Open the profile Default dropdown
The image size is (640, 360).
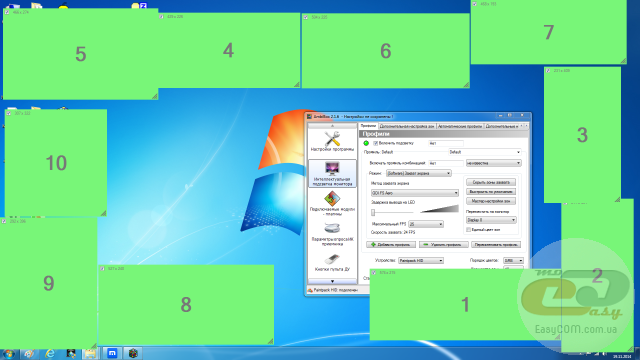coord(484,152)
